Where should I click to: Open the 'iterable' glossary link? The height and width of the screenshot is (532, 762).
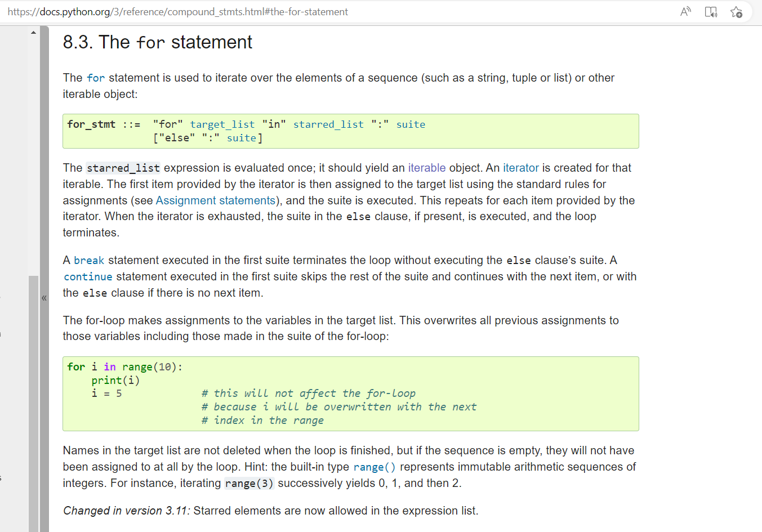point(426,168)
